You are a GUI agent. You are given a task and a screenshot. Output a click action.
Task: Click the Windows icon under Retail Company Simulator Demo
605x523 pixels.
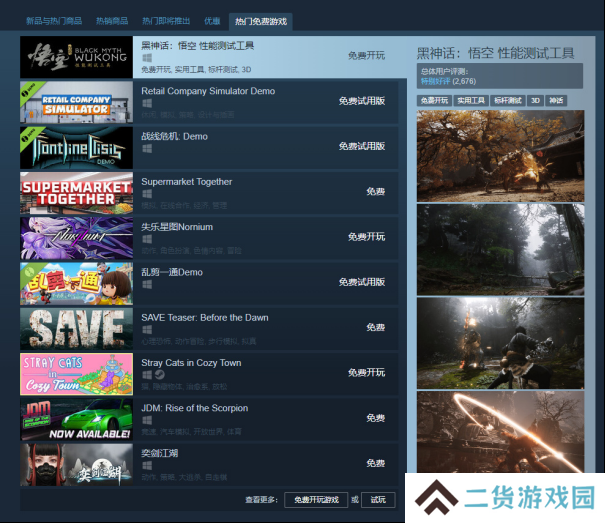(x=147, y=103)
